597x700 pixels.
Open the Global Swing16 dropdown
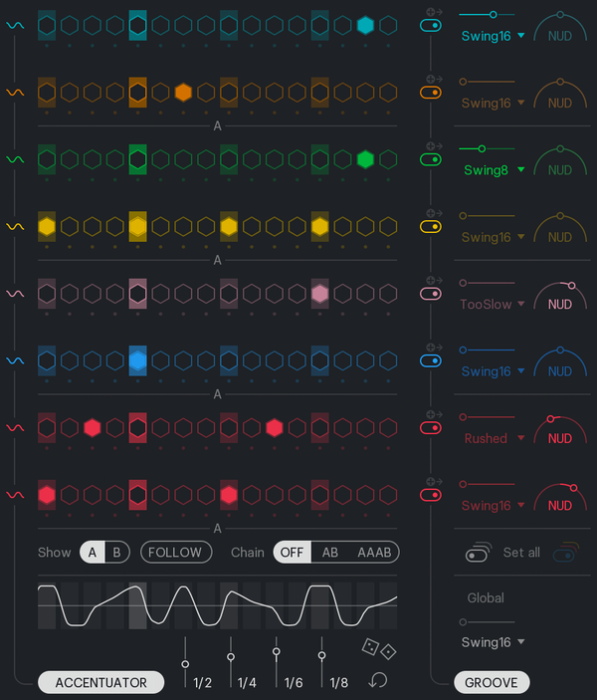pos(493,642)
